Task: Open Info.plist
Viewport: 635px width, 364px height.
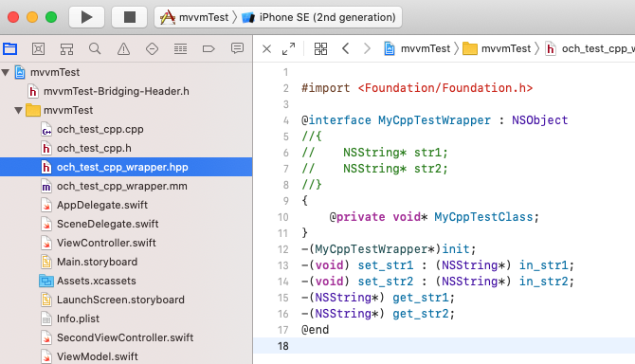Action: (126, 318)
